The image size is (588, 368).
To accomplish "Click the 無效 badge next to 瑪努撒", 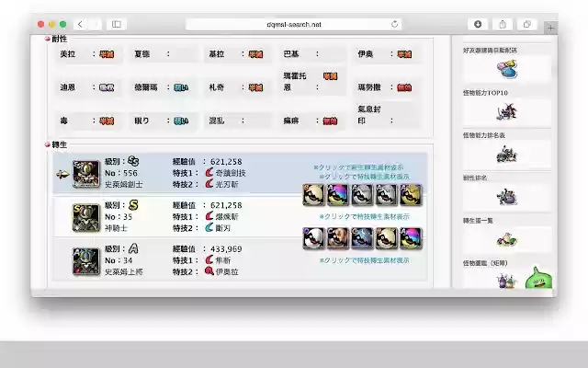I will (404, 87).
